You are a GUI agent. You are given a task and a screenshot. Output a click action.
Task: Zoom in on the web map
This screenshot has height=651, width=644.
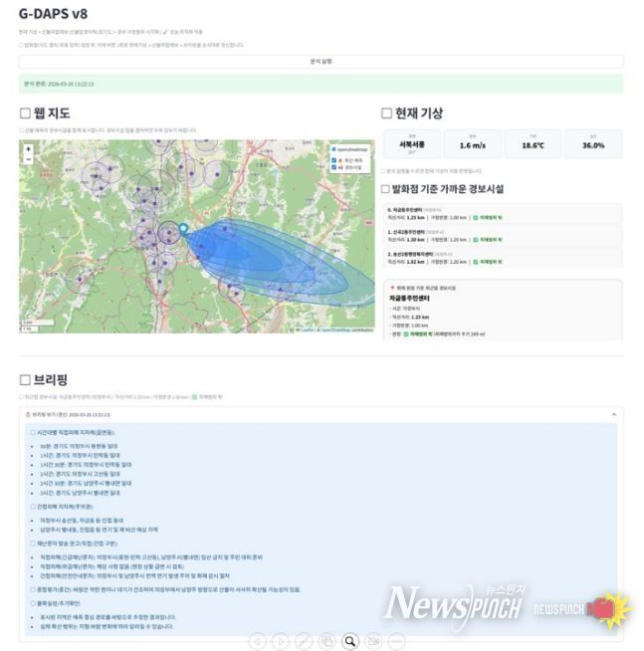28,148
